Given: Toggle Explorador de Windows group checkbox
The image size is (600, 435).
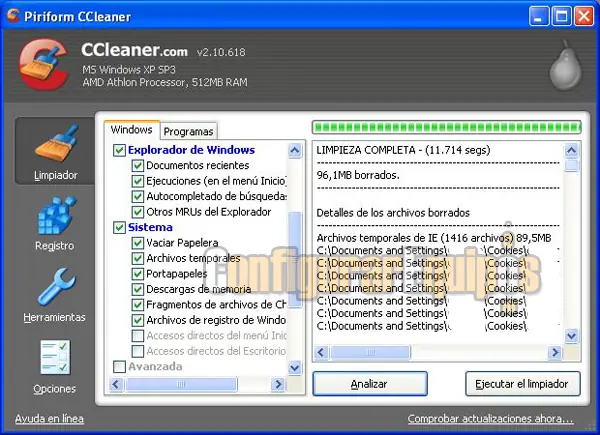Looking at the screenshot, I should click(119, 150).
